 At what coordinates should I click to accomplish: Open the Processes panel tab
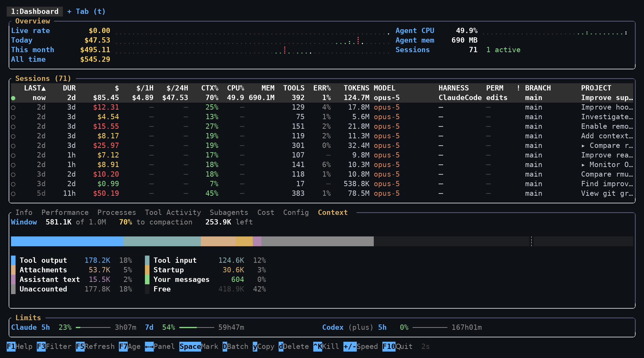pos(116,213)
